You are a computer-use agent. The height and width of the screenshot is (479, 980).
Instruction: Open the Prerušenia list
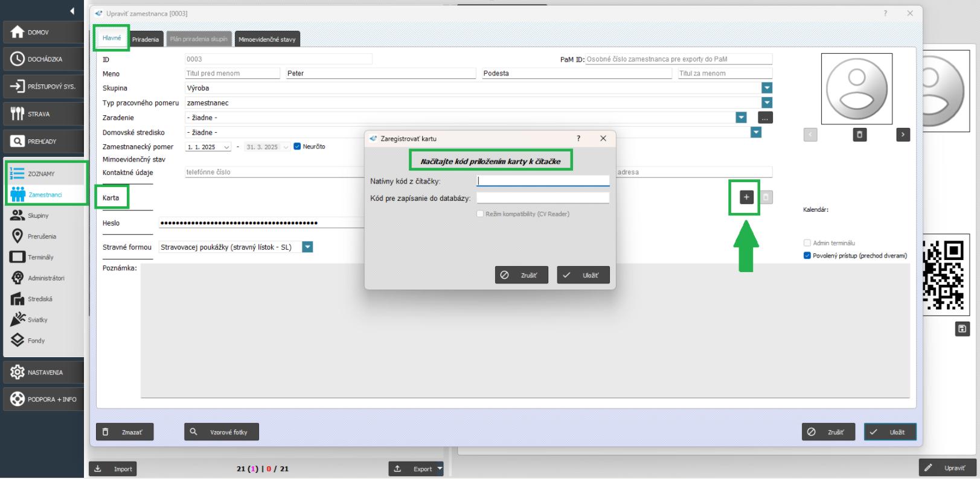point(41,236)
